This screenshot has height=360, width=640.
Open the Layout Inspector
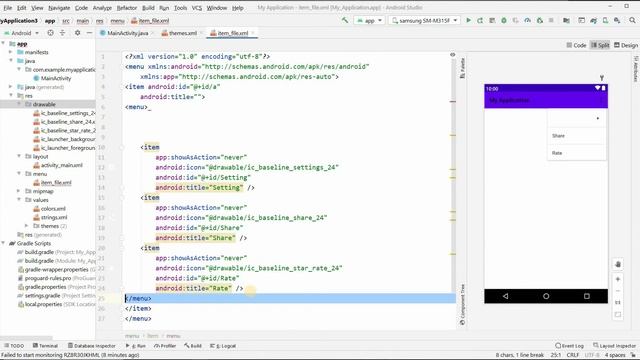[615, 346]
